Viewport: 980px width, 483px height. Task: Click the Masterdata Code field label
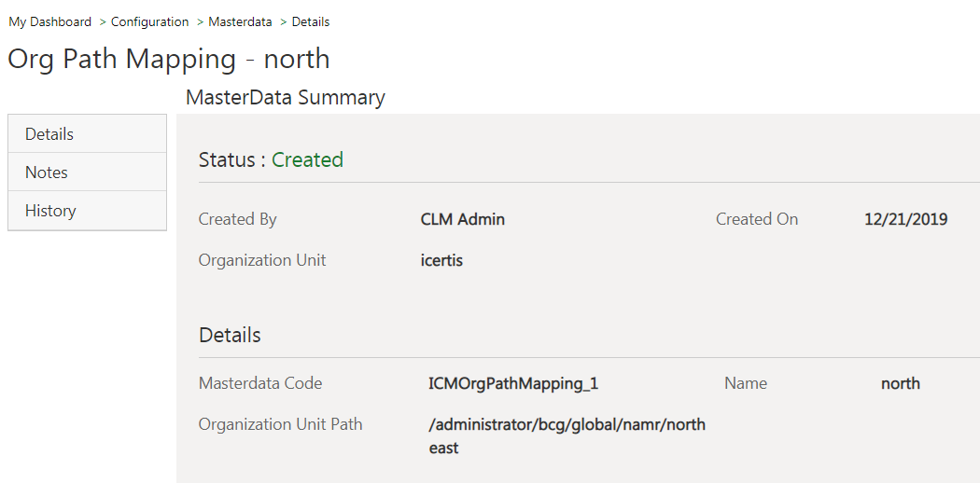click(x=260, y=383)
